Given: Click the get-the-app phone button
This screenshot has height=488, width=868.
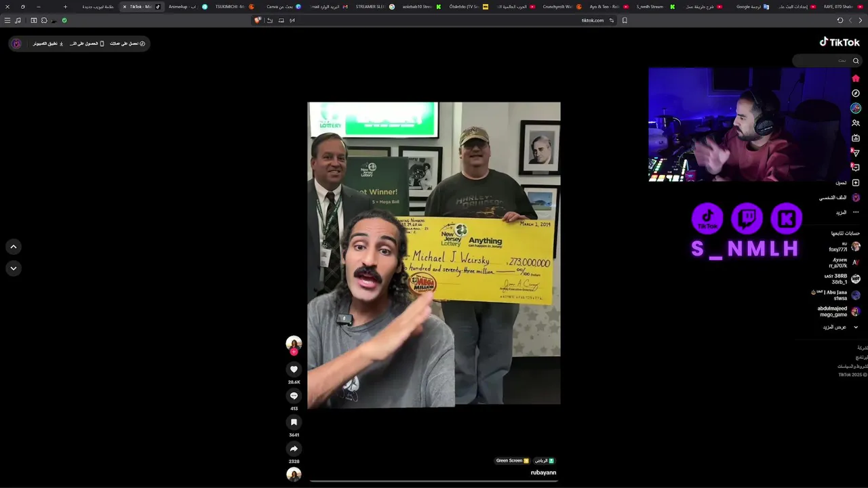Looking at the screenshot, I should pos(87,43).
